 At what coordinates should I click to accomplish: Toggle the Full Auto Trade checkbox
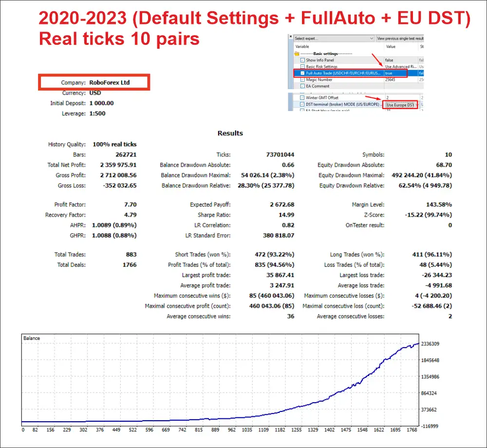point(302,73)
